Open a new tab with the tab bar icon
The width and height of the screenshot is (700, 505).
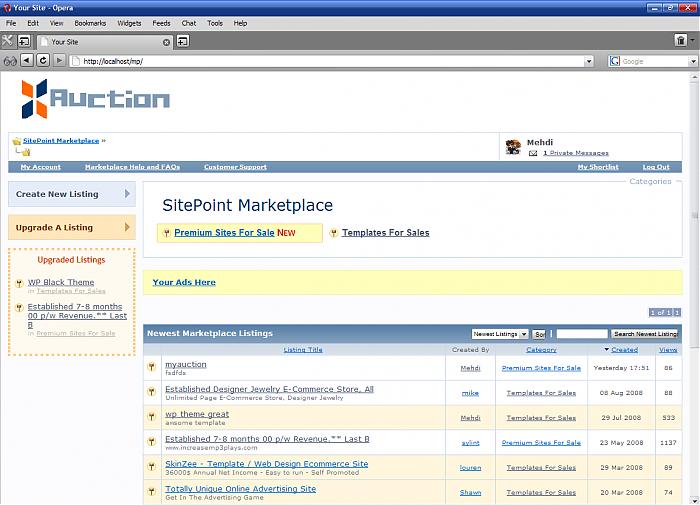click(183, 42)
